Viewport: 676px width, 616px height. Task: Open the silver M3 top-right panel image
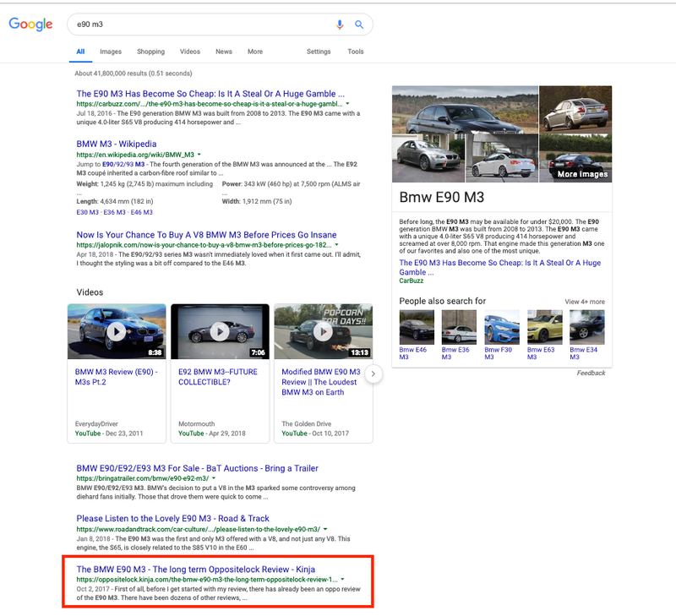point(575,110)
